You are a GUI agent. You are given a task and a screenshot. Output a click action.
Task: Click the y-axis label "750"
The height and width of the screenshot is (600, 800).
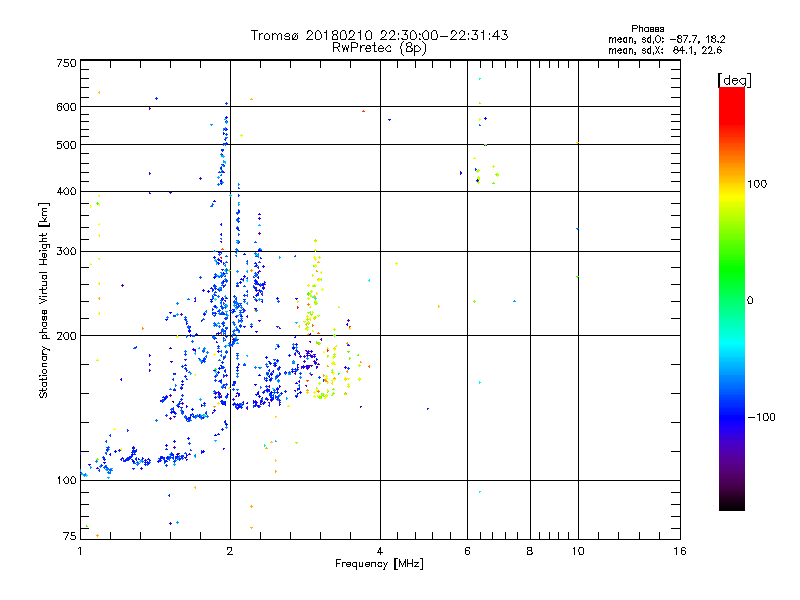pos(66,63)
